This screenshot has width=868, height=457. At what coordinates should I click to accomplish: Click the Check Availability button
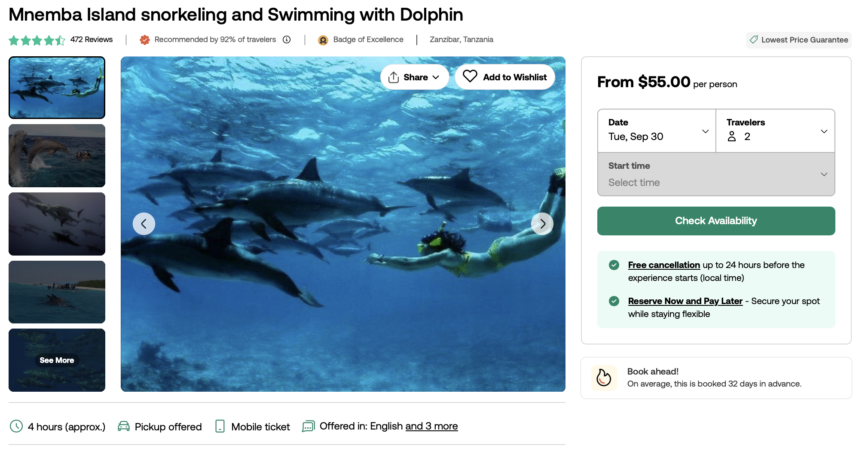[716, 221]
